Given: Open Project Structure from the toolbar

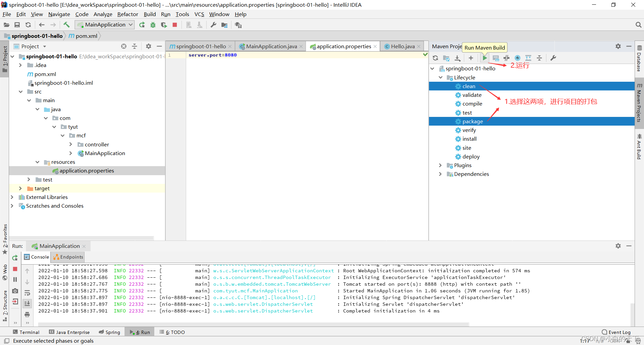Looking at the screenshot, I should [x=224, y=25].
